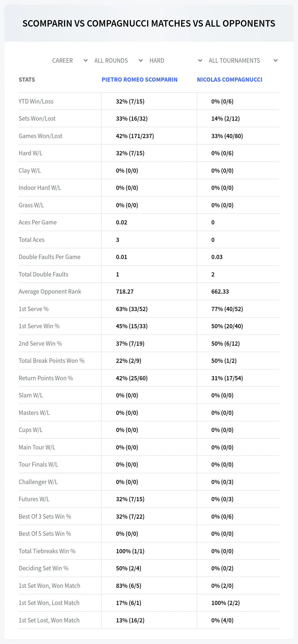
Task: Select the Total Tiebreaks Win % label
Action: click(x=47, y=551)
